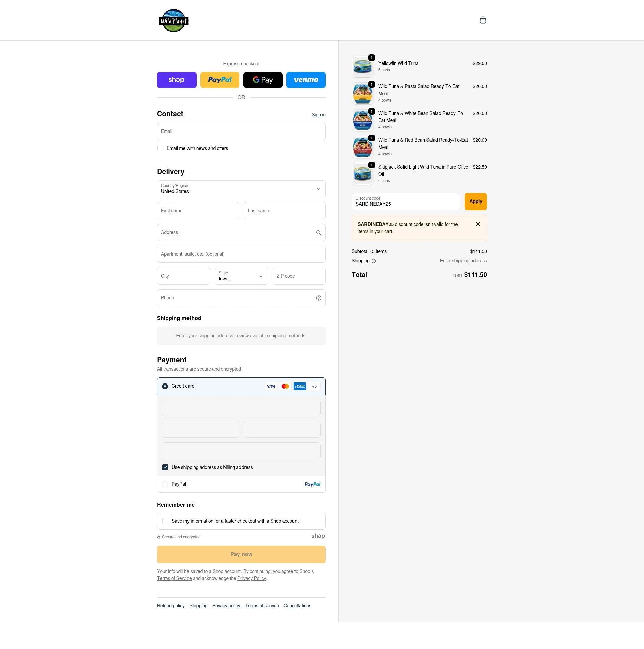Screen dimensions: 644x649
Task: Check Email me with news and offers
Action: 160,148
